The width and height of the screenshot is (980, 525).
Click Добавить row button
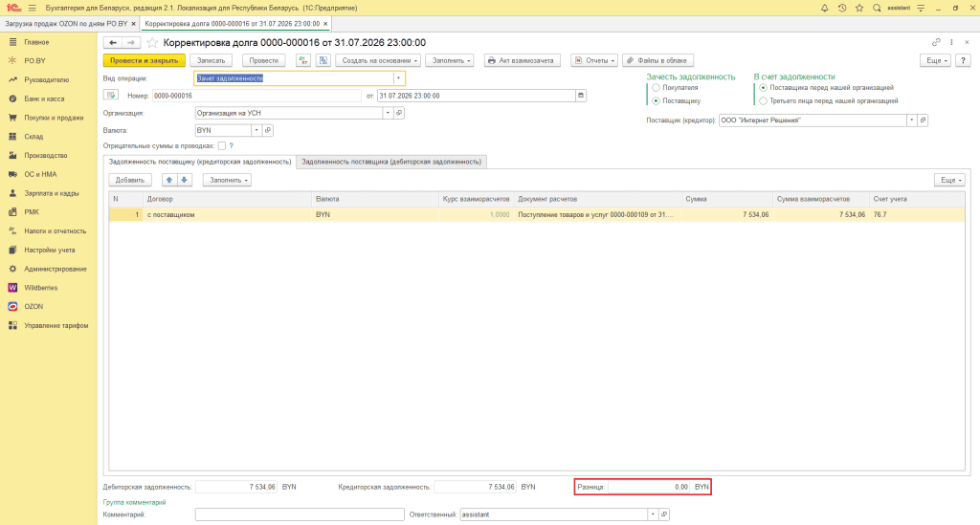[130, 180]
